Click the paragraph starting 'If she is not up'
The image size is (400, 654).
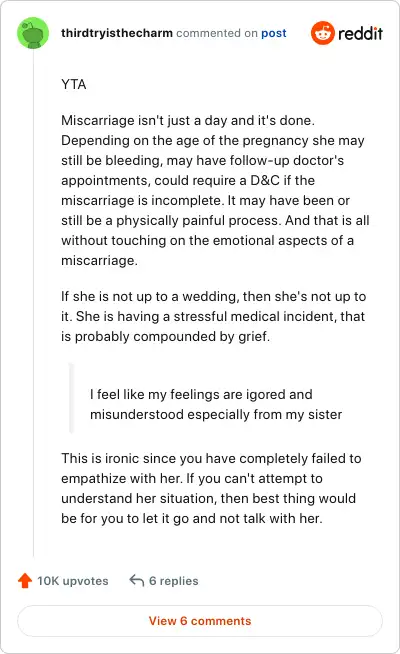point(214,316)
